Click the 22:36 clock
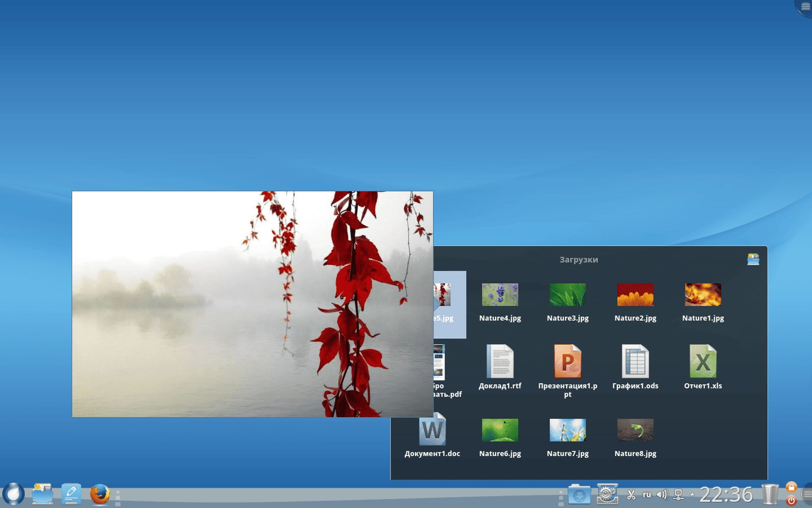812x508 pixels. tap(726, 495)
